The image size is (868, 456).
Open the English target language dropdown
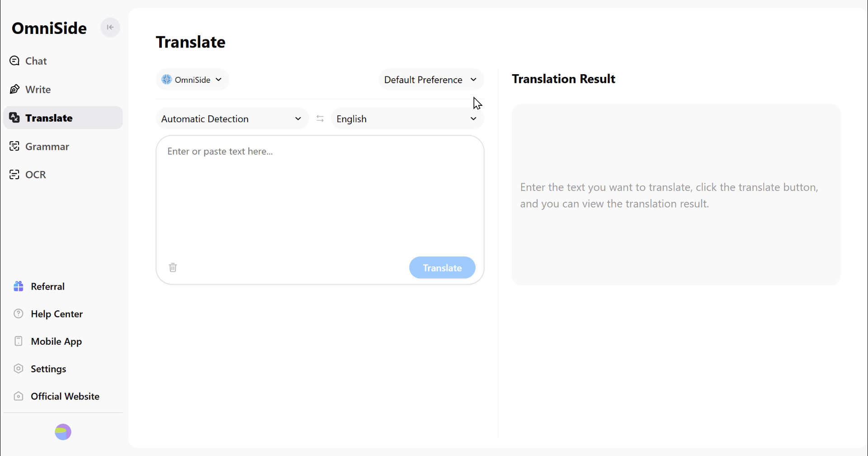pos(407,119)
